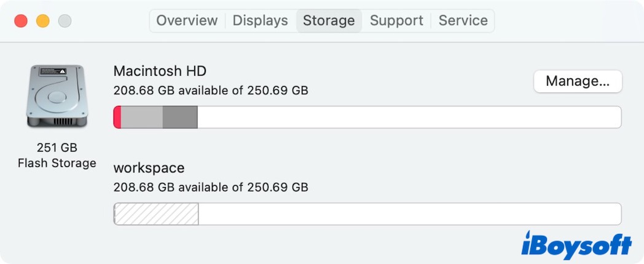
Task: Click the 251 GB Flash Storage label
Action: click(x=57, y=155)
